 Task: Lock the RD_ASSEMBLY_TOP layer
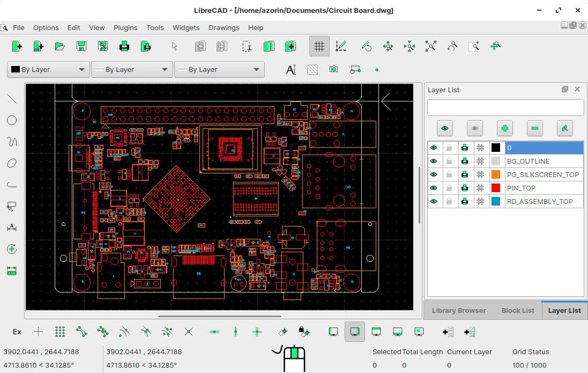point(449,201)
